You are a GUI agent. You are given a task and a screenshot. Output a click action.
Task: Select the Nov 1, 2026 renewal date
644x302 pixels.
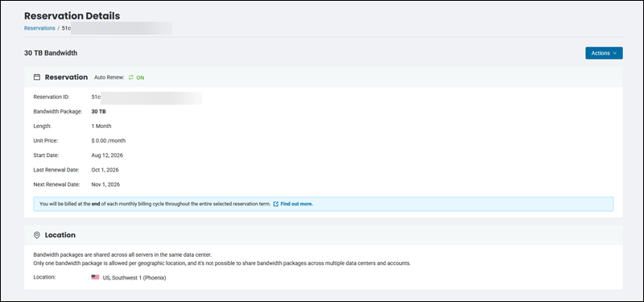click(x=105, y=184)
